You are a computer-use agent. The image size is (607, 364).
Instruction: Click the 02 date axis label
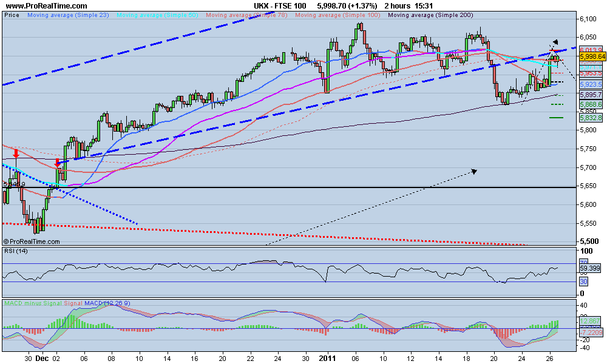click(56, 358)
